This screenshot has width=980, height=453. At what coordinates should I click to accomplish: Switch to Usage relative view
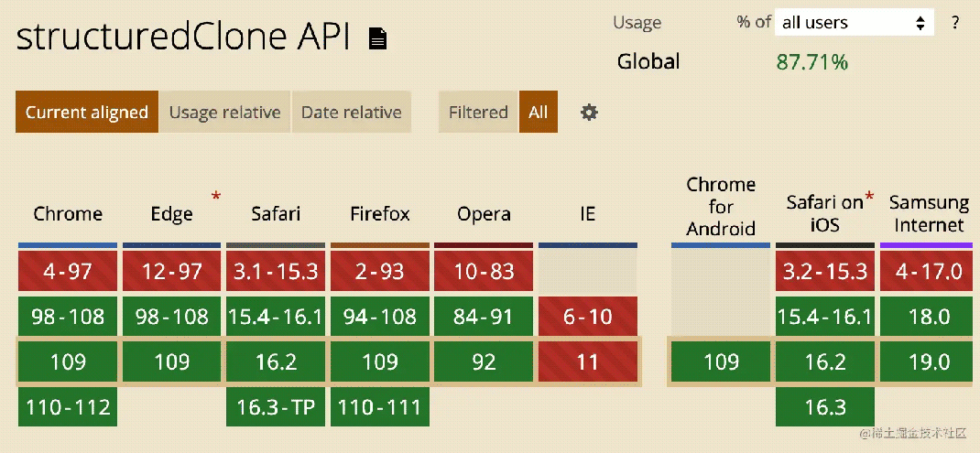[x=224, y=113]
